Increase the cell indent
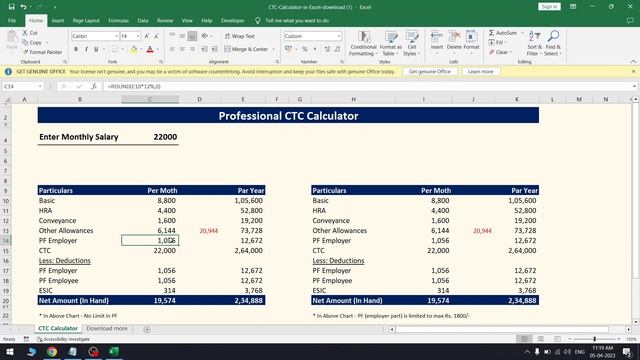Screen dimensions: 640x360 214,49
